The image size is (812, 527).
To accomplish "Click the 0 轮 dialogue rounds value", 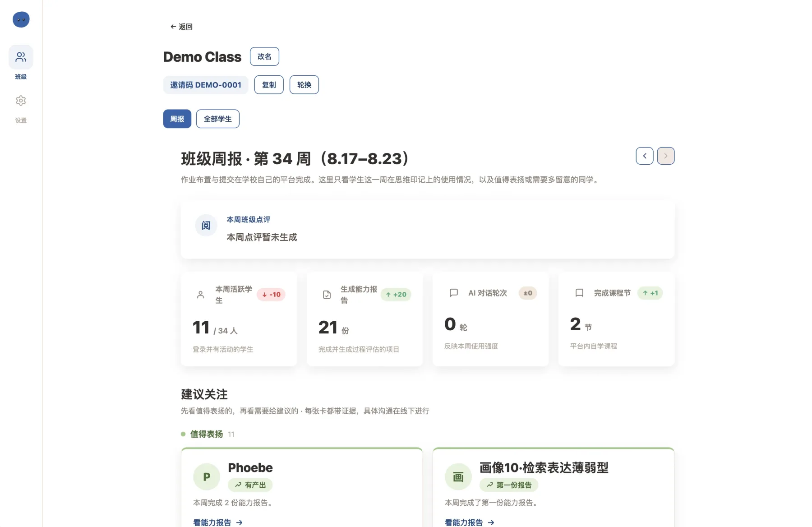I will tap(456, 324).
